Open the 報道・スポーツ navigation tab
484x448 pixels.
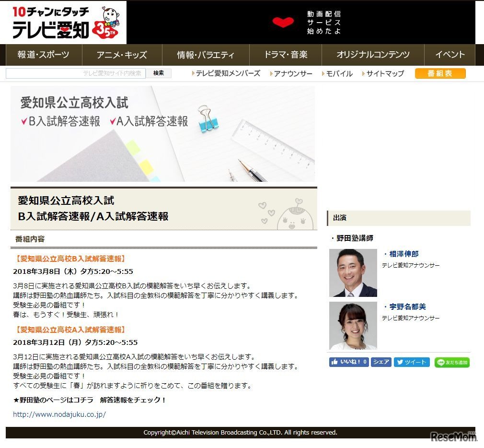(x=43, y=55)
